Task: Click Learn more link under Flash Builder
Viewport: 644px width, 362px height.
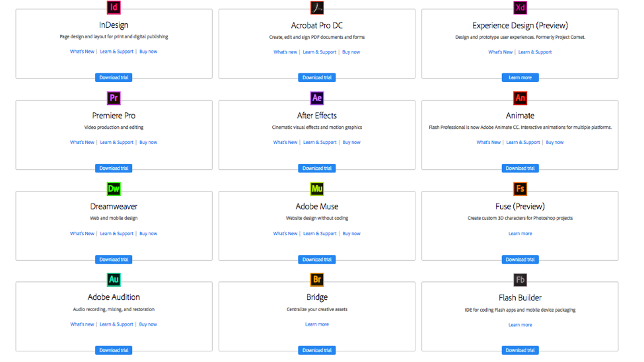Action: (520, 325)
